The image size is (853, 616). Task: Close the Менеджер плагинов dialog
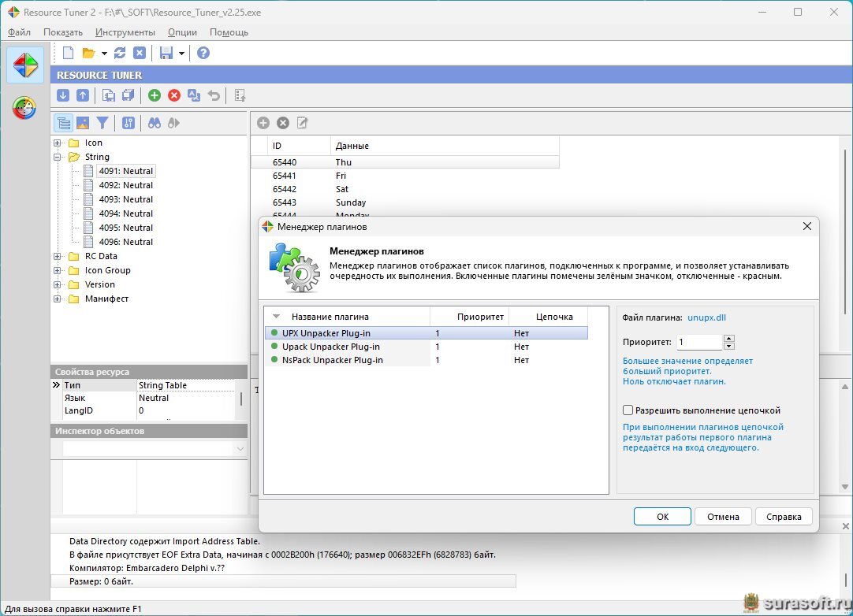tap(807, 226)
